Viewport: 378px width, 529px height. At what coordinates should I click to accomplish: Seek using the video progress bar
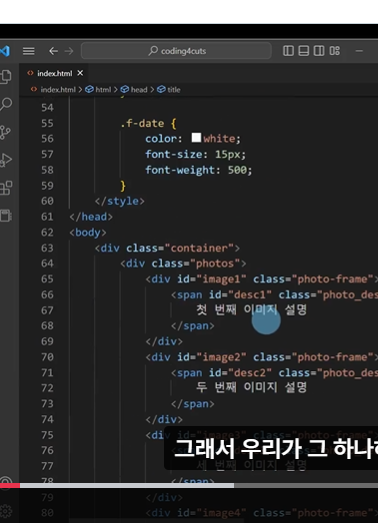pyautogui.click(x=189, y=485)
